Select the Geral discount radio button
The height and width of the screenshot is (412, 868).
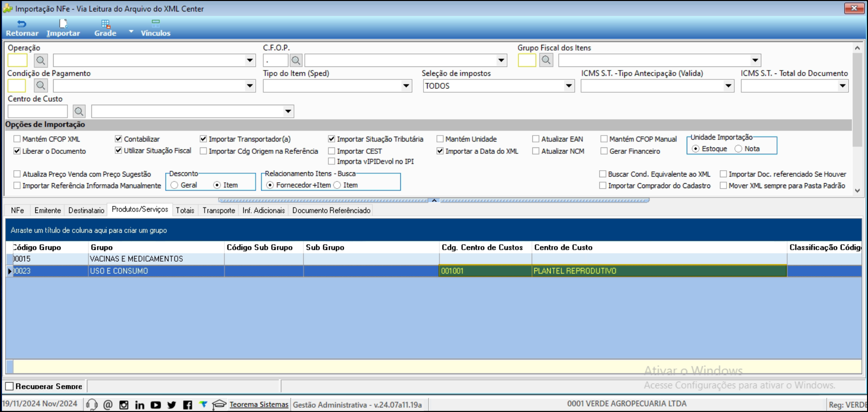[x=174, y=185]
